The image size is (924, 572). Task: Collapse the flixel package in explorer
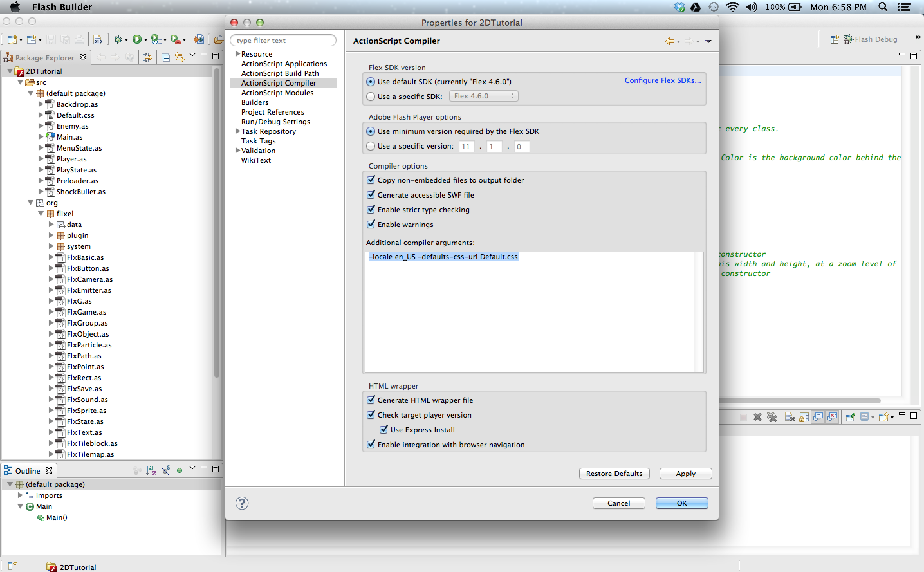click(x=41, y=213)
